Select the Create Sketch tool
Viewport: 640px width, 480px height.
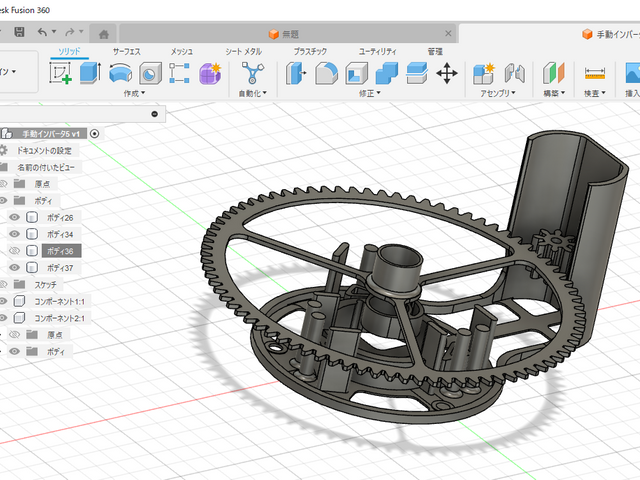(x=60, y=73)
